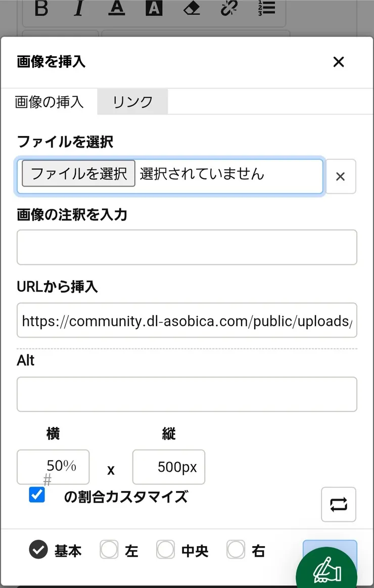Open the text highlight (boxed A) icon
Image resolution: width=374 pixels, height=588 pixels.
pos(154,9)
